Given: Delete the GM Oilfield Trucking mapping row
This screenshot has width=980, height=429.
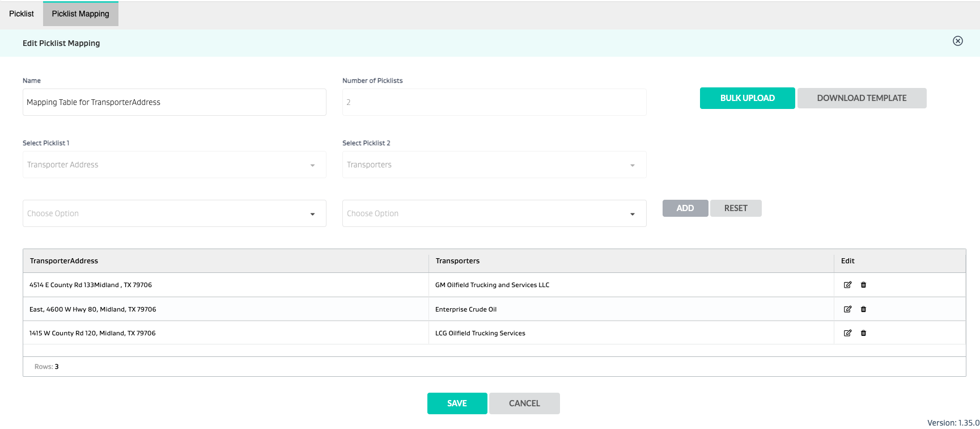Looking at the screenshot, I should tap(863, 285).
